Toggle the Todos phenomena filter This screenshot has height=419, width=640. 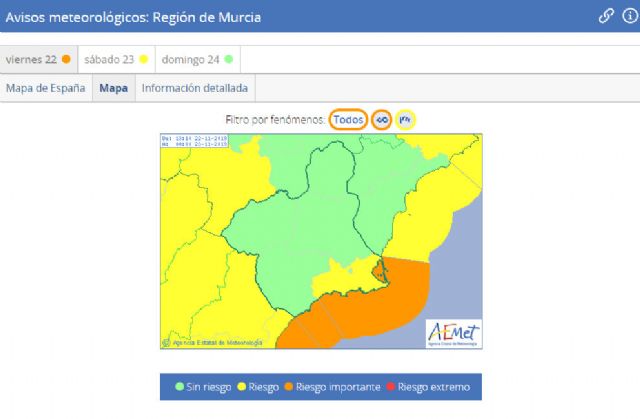click(348, 119)
